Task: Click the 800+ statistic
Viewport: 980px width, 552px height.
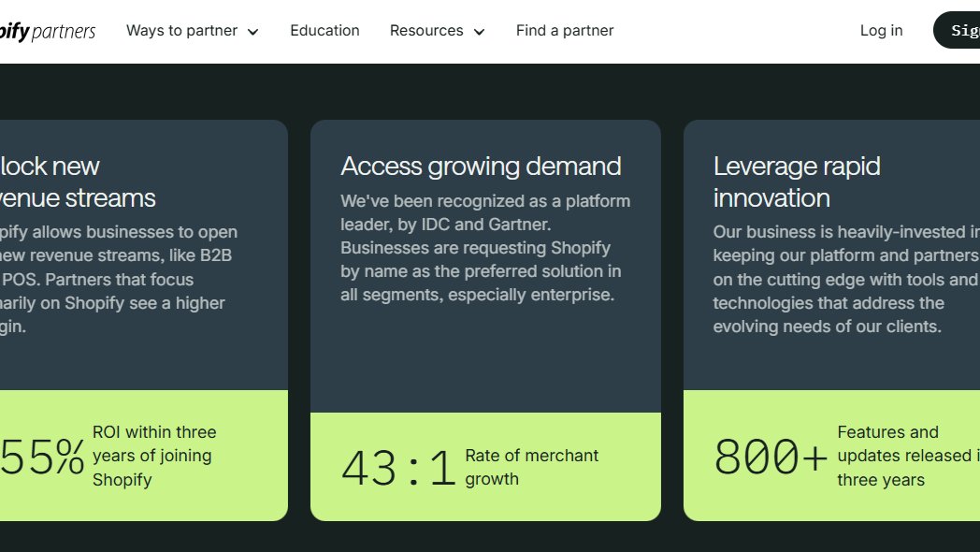Action: (771, 457)
